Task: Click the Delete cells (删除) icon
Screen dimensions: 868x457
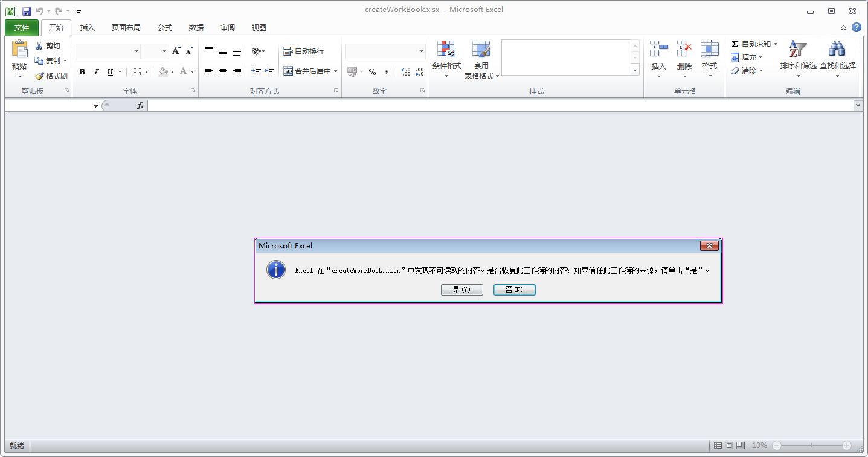Action: coord(684,50)
